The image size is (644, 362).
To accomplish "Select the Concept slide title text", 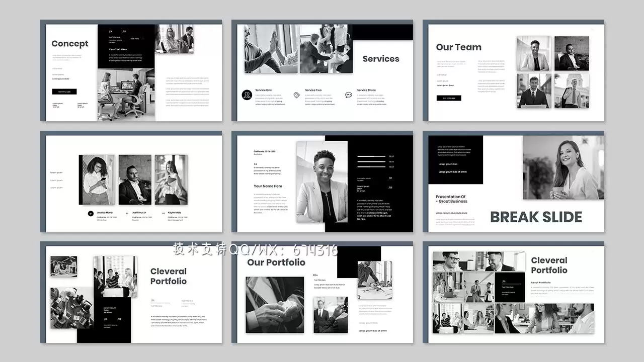I will (x=69, y=44).
